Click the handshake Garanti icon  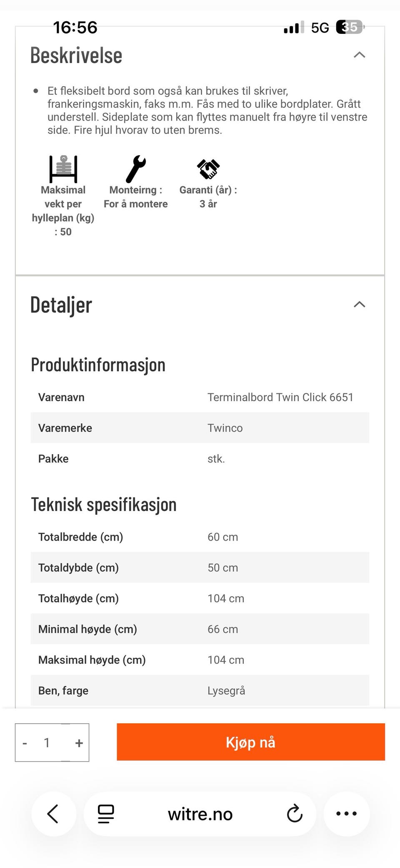(208, 169)
